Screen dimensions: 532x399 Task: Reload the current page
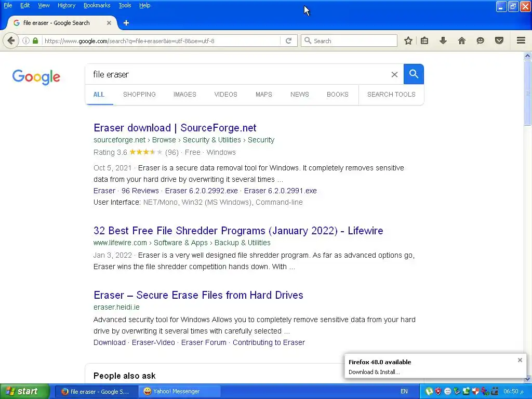(289, 41)
